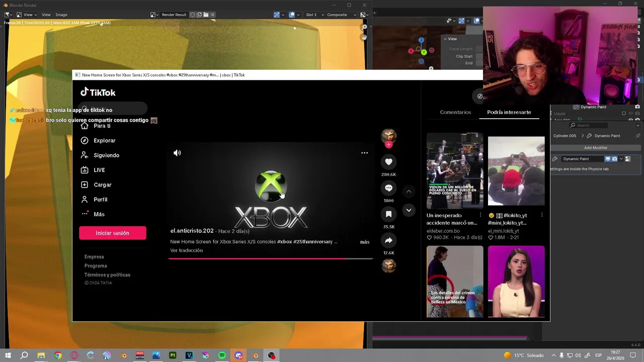Open the View mode dropdown in Blender Render
Image resolution: width=644 pixels, height=362 pixels.
pyautogui.click(x=28, y=15)
